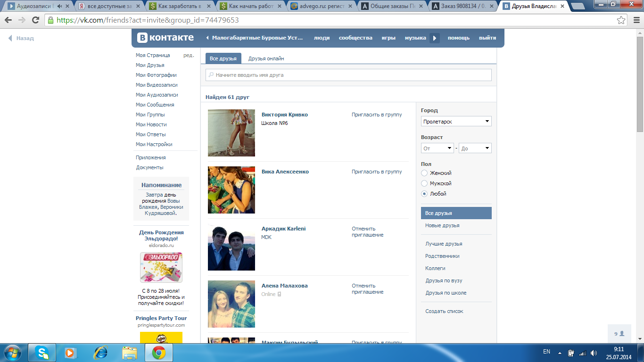Image resolution: width=644 pixels, height=362 pixels.
Task: Click the network signal icon in system tray
Action: [x=582, y=353]
